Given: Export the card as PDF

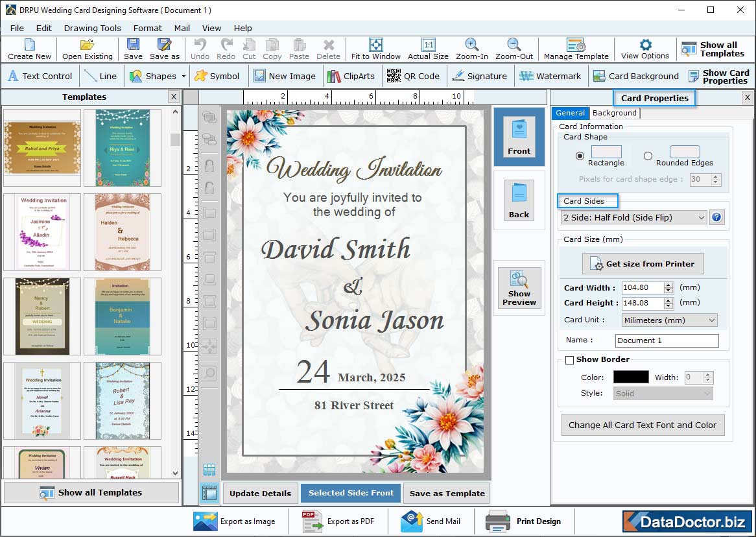Looking at the screenshot, I should click(x=338, y=521).
